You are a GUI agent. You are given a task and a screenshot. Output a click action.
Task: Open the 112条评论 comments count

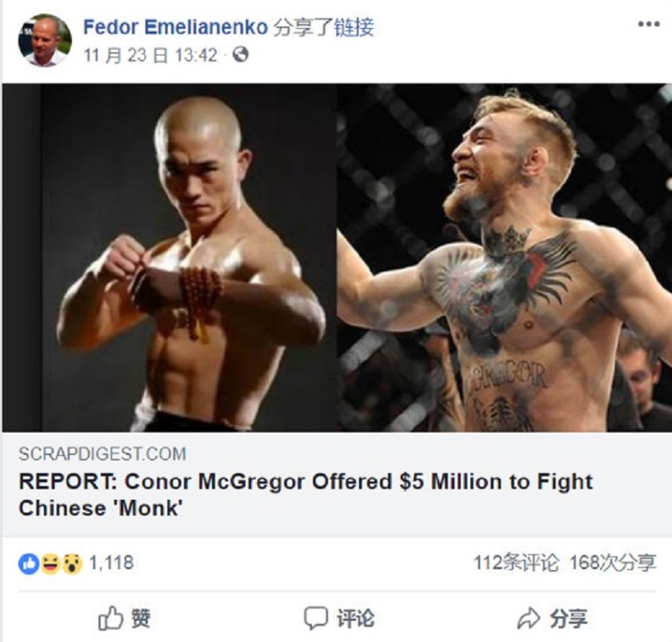point(516,562)
